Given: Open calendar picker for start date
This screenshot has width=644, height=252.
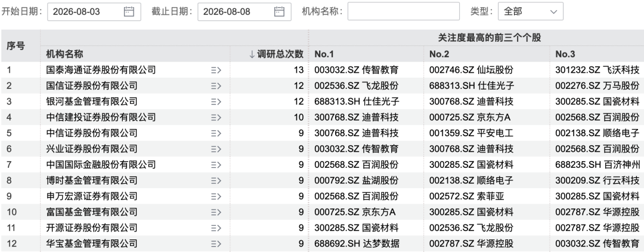Looking at the screenshot, I should click(129, 11).
